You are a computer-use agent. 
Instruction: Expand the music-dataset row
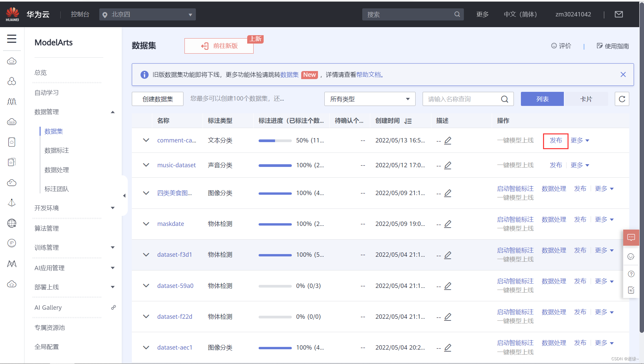pos(146,165)
